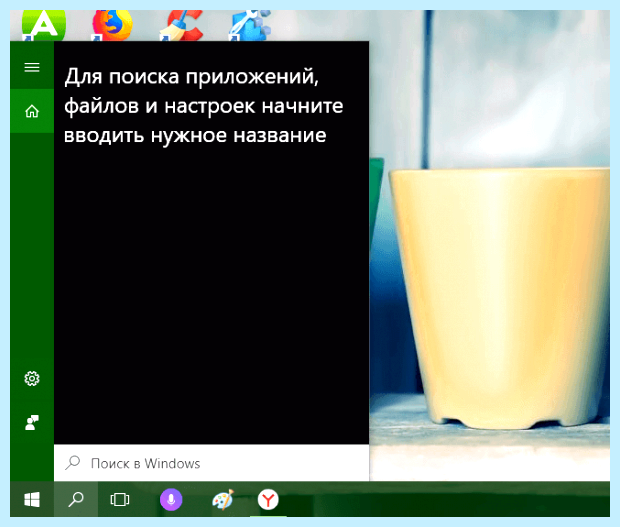Click the Поиск в Windows search field

(212, 463)
